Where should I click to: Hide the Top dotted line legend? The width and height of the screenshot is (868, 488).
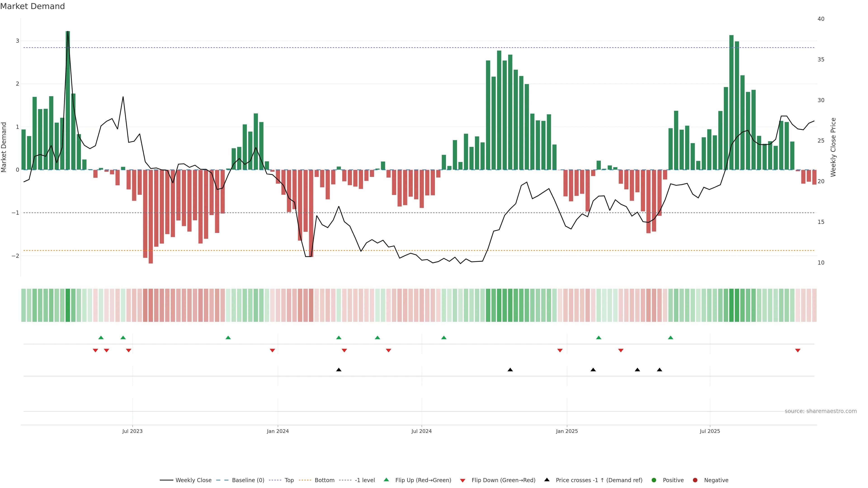pos(289,480)
